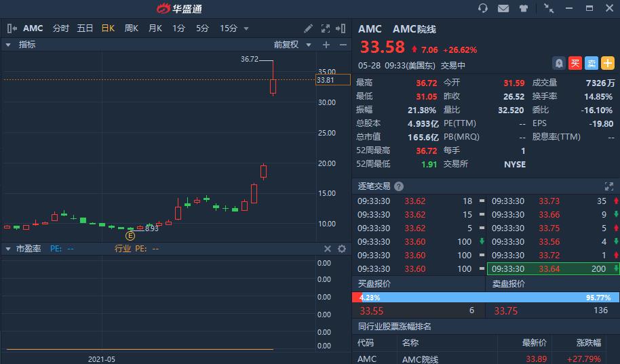Click help icon next to 逐笔交易
The image size is (620, 364).
point(399,186)
